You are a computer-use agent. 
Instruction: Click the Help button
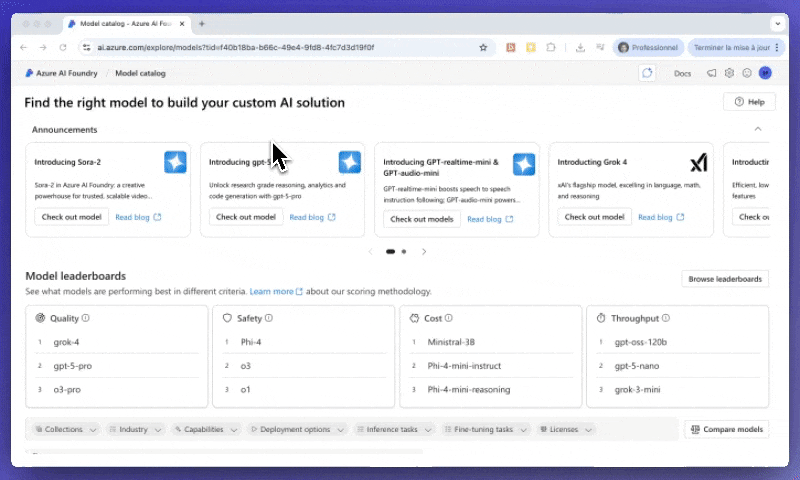coord(749,102)
